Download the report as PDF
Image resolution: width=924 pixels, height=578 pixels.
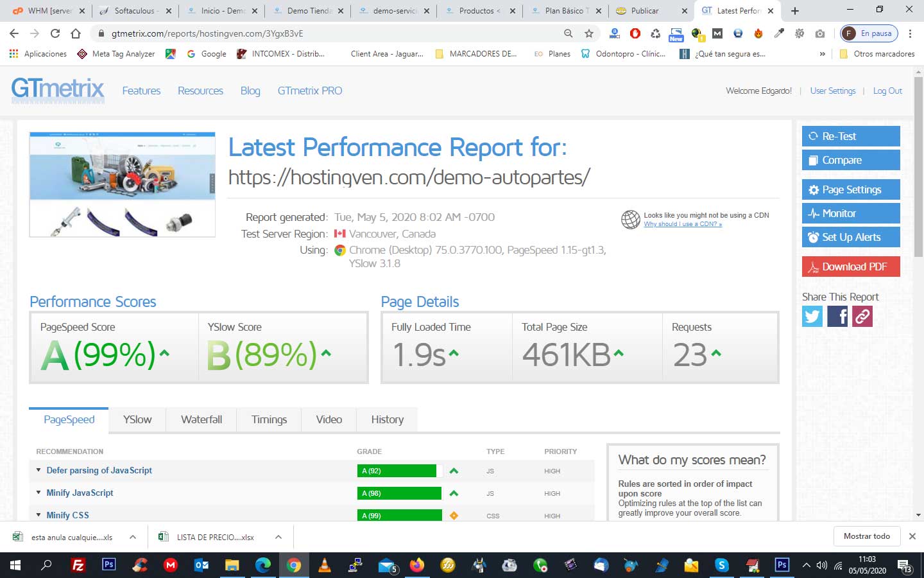point(851,267)
